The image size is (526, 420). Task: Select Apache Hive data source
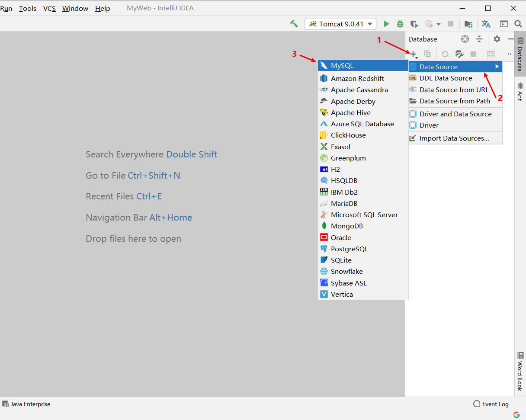(363, 113)
